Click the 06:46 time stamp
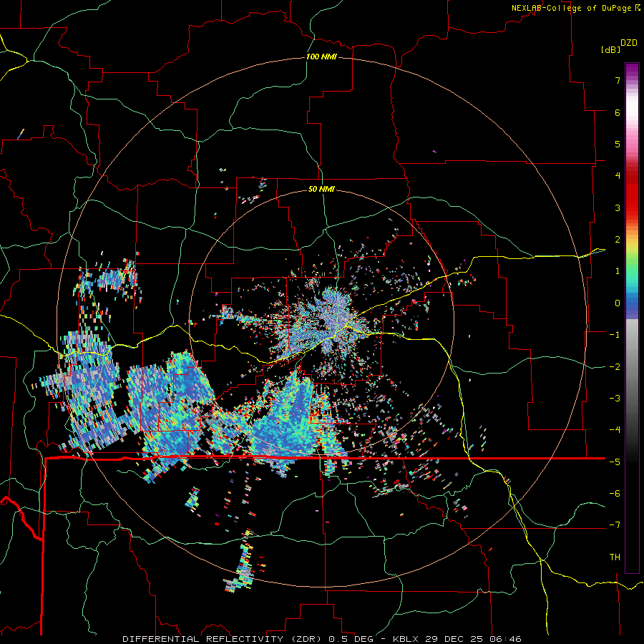The width and height of the screenshot is (644, 644). click(x=506, y=639)
